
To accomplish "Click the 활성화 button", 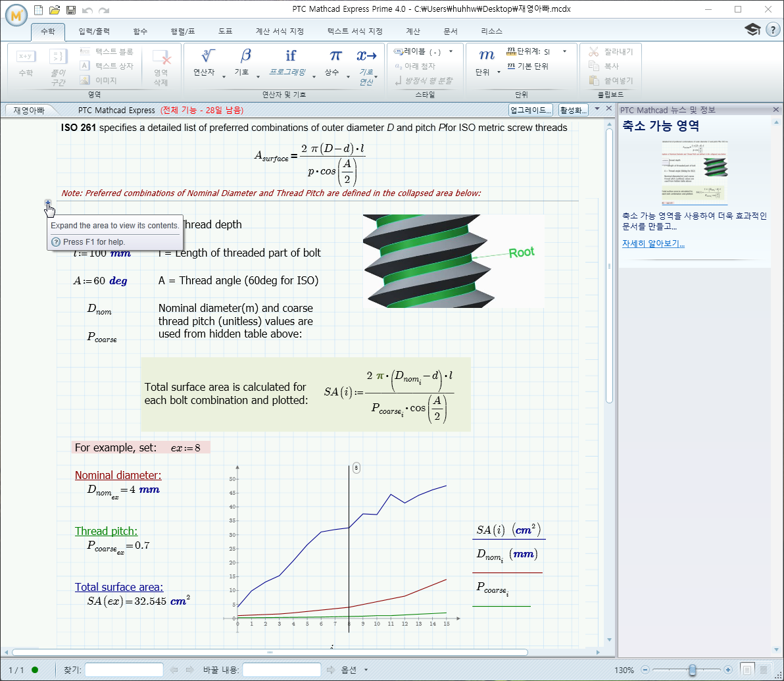I will coord(573,110).
